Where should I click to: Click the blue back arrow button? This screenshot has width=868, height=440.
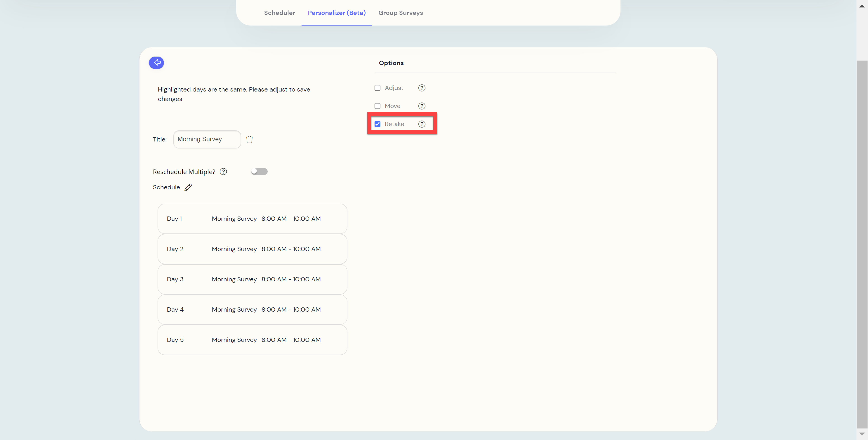pyautogui.click(x=156, y=63)
